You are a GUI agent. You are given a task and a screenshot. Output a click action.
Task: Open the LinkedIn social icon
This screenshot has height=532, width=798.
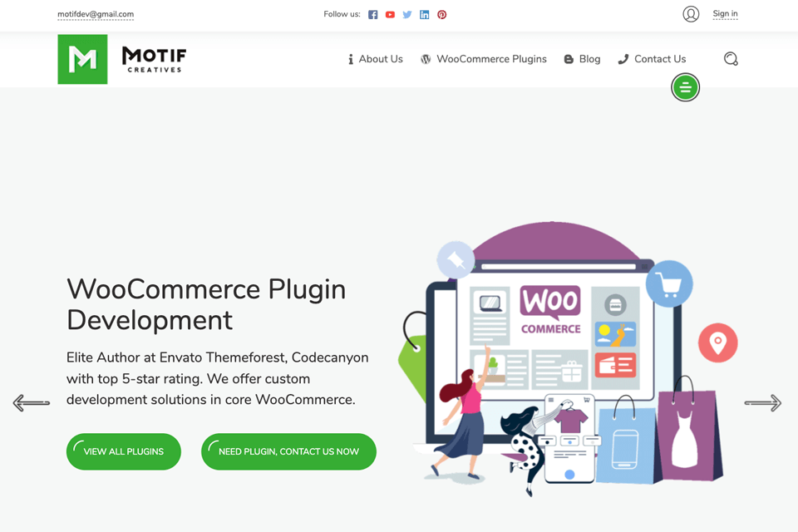pyautogui.click(x=425, y=15)
